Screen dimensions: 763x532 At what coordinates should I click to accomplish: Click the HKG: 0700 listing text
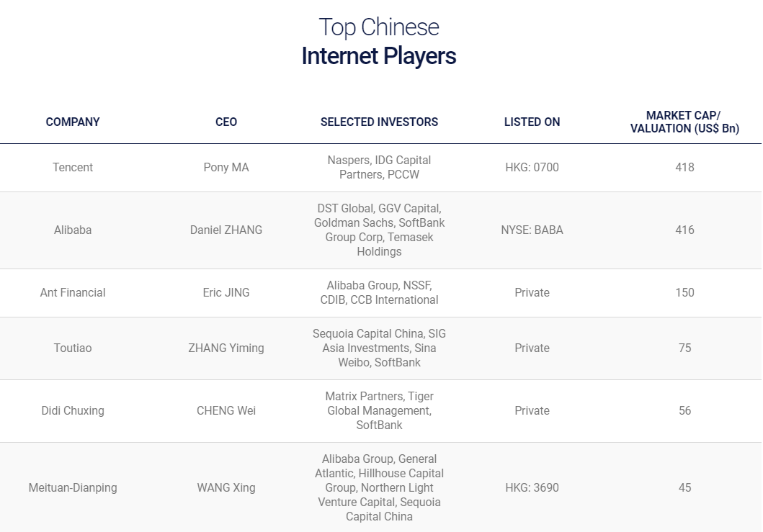[532, 167]
